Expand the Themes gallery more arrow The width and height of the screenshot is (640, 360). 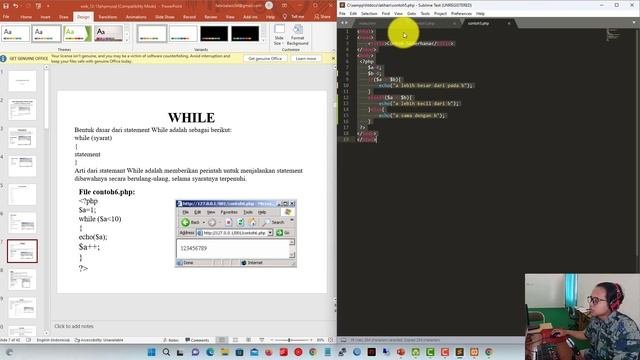tap(127, 40)
